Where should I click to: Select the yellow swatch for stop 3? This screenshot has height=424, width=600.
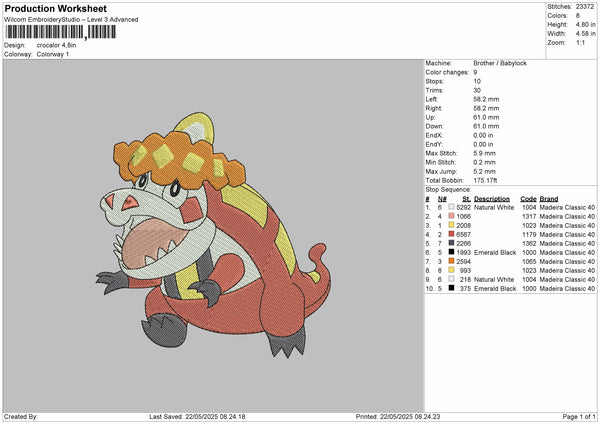[x=452, y=225]
